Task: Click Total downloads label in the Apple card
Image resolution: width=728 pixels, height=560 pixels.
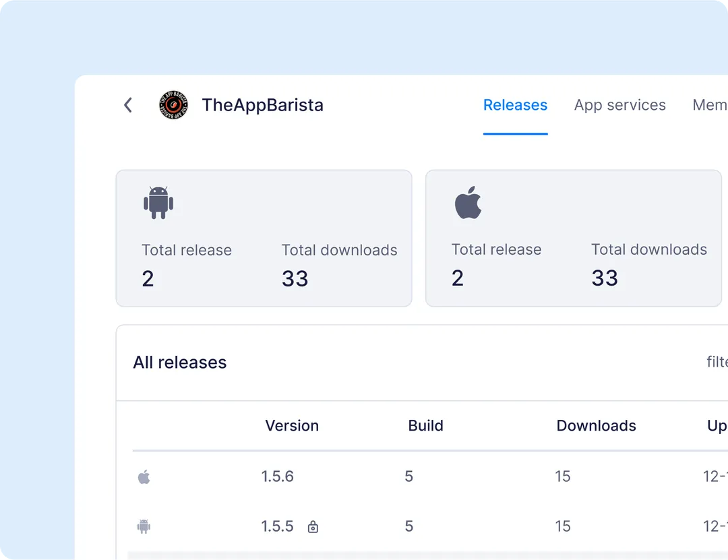Action: 649,249
